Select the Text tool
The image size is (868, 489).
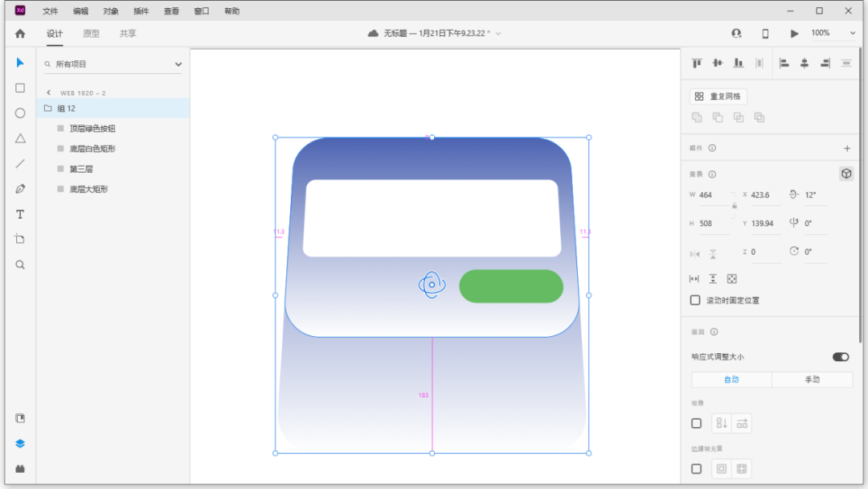20,214
